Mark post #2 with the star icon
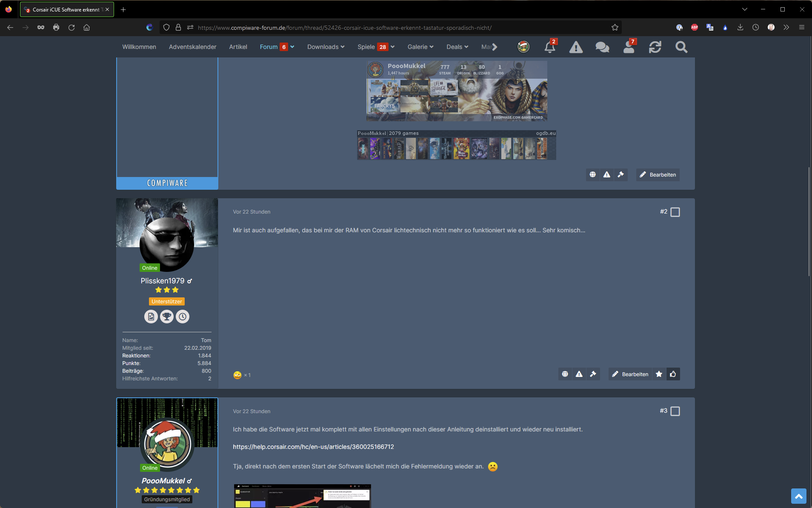This screenshot has width=812, height=508. [659, 374]
